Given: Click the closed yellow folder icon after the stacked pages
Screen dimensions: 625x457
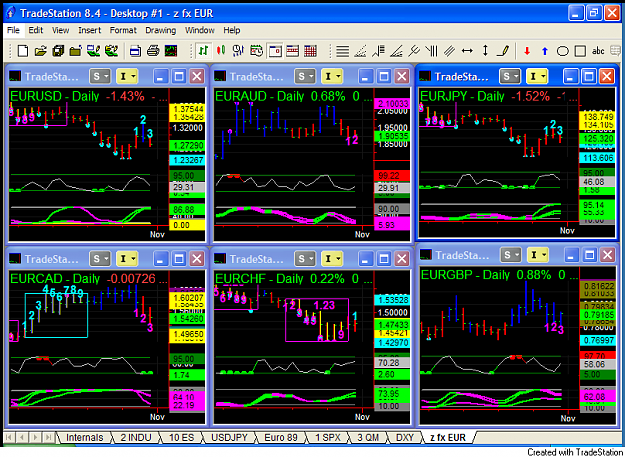Looking at the screenshot, I should [x=75, y=51].
